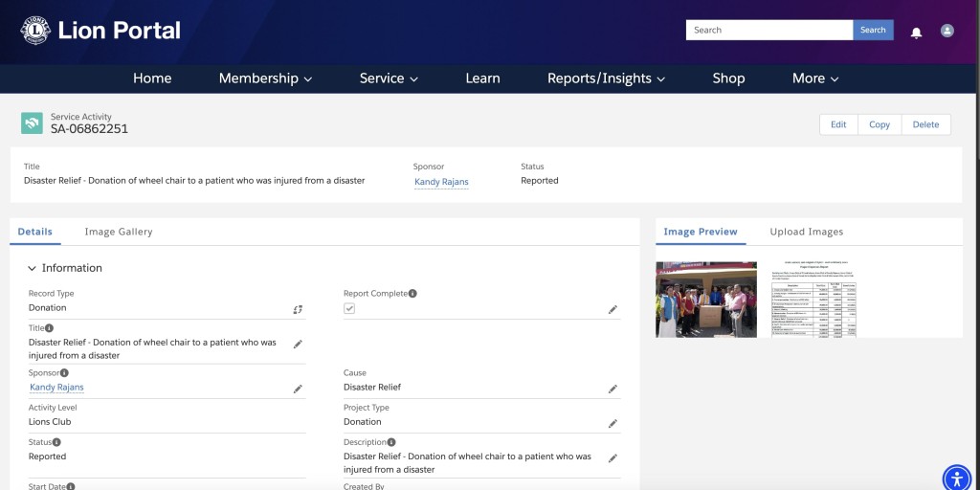Show Status field info icon

tap(56, 442)
